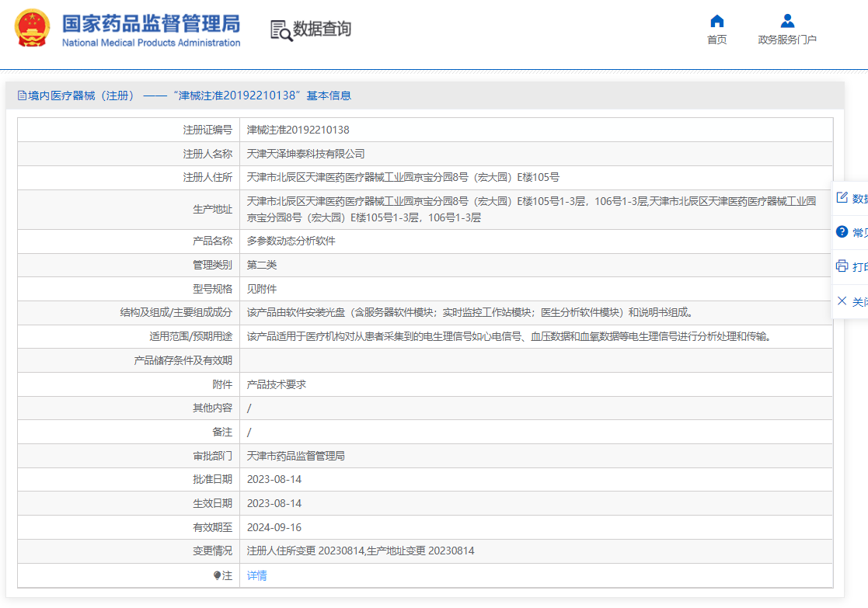Click the 管理类别 row label
The height and width of the screenshot is (608, 868).
213,265
